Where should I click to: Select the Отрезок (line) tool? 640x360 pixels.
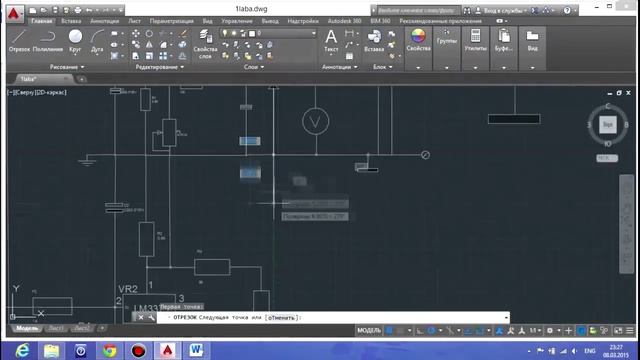coord(19,41)
